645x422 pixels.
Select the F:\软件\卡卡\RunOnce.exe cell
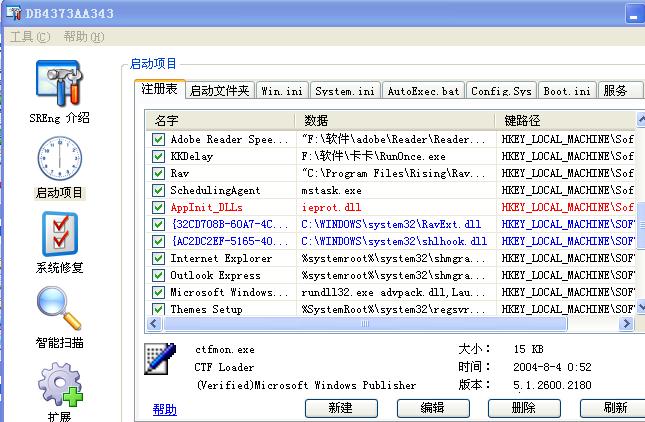coord(396,156)
